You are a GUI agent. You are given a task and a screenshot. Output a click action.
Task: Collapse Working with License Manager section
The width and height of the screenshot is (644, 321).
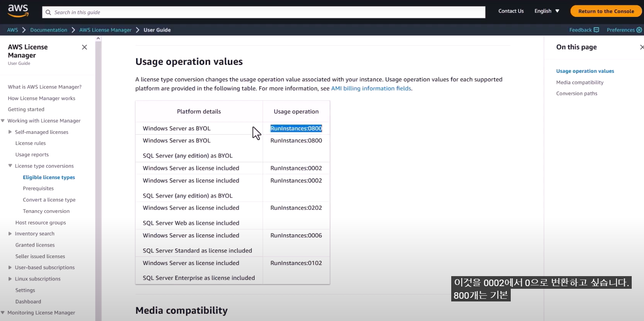click(x=3, y=121)
